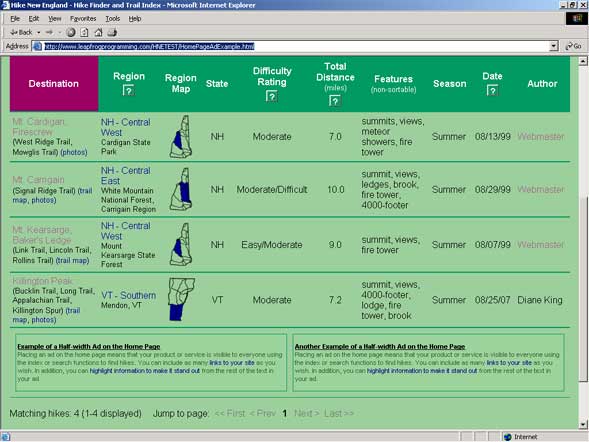This screenshot has width=589, height=442.
Task: Click 'Diane King' author text
Action: 540,300
